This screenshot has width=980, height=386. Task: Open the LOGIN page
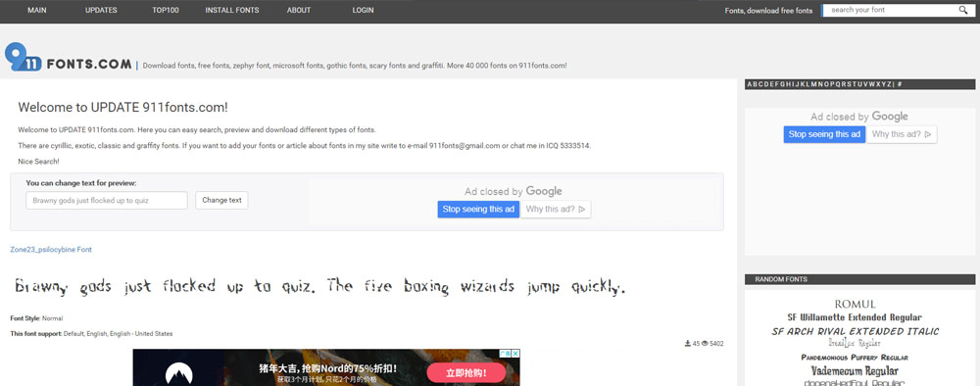tap(364, 11)
